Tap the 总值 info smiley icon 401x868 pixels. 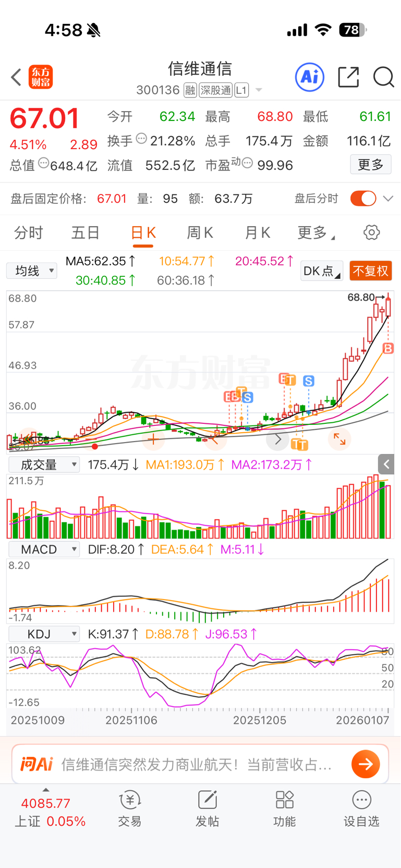click(43, 163)
